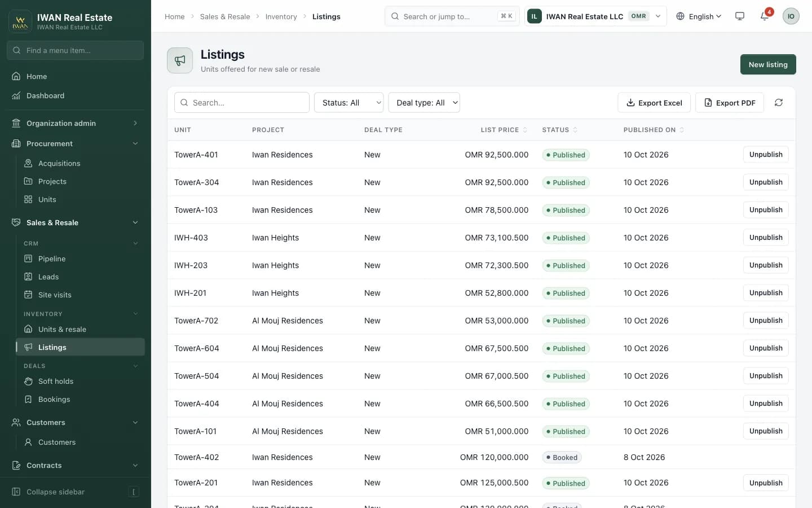Click the monitor display icon
This screenshot has width=812, height=508.
(x=740, y=16)
